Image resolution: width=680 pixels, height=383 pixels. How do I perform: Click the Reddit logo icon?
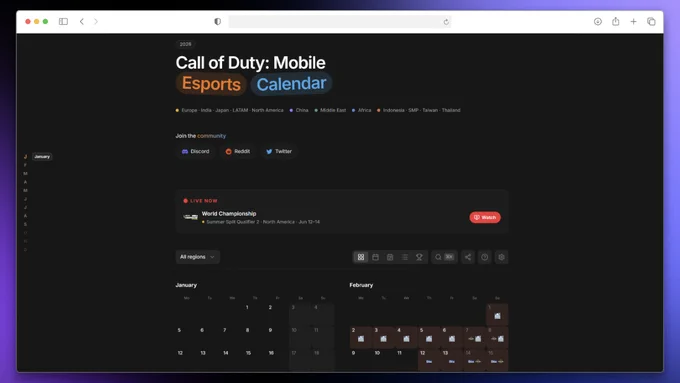coord(229,151)
